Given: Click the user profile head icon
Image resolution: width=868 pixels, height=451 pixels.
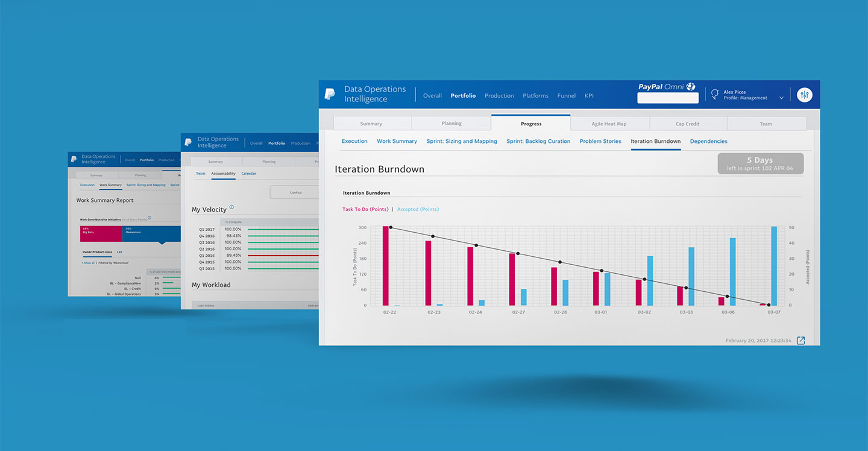Looking at the screenshot, I should pyautogui.click(x=715, y=95).
